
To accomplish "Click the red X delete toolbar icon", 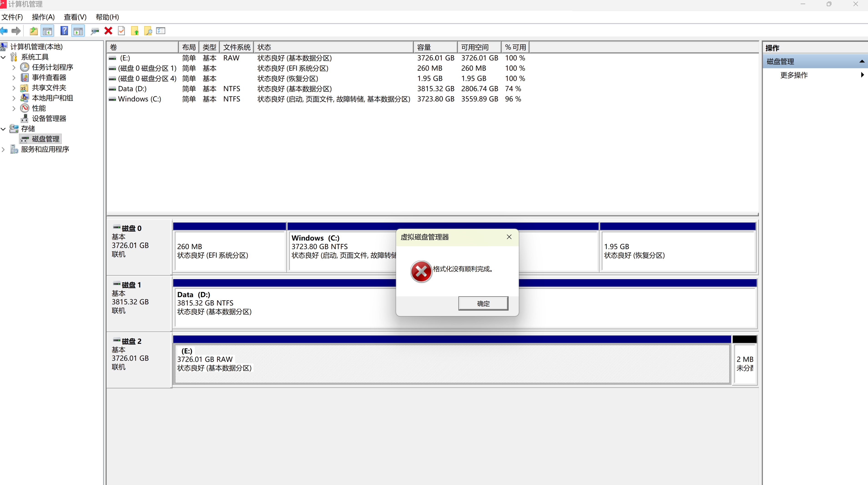I will [108, 31].
